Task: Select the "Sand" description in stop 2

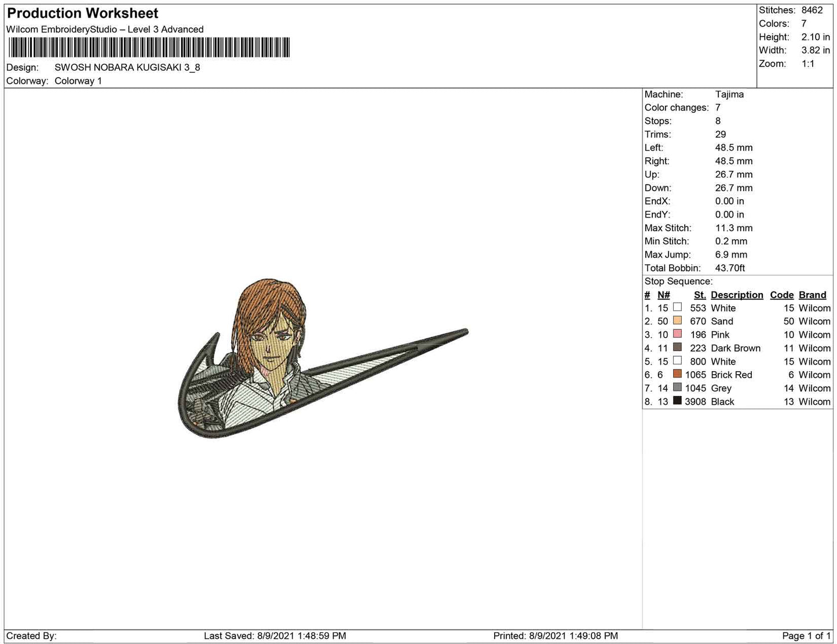Action: pyautogui.click(x=722, y=321)
